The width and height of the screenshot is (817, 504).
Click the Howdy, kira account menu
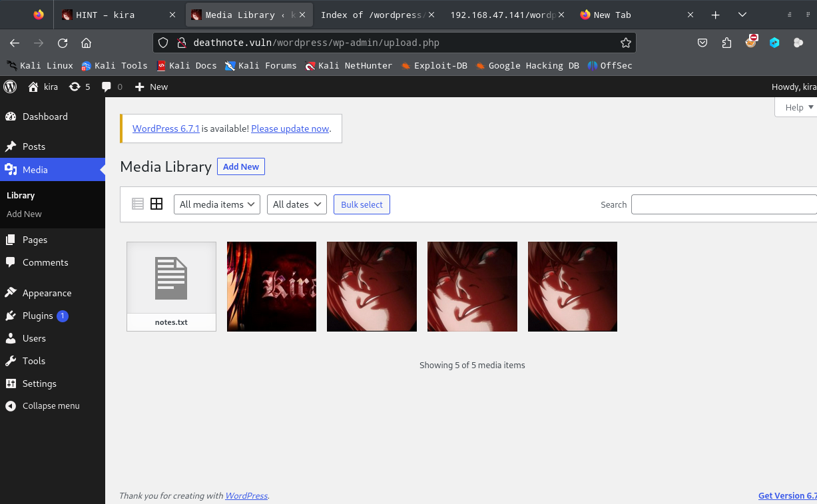point(794,87)
